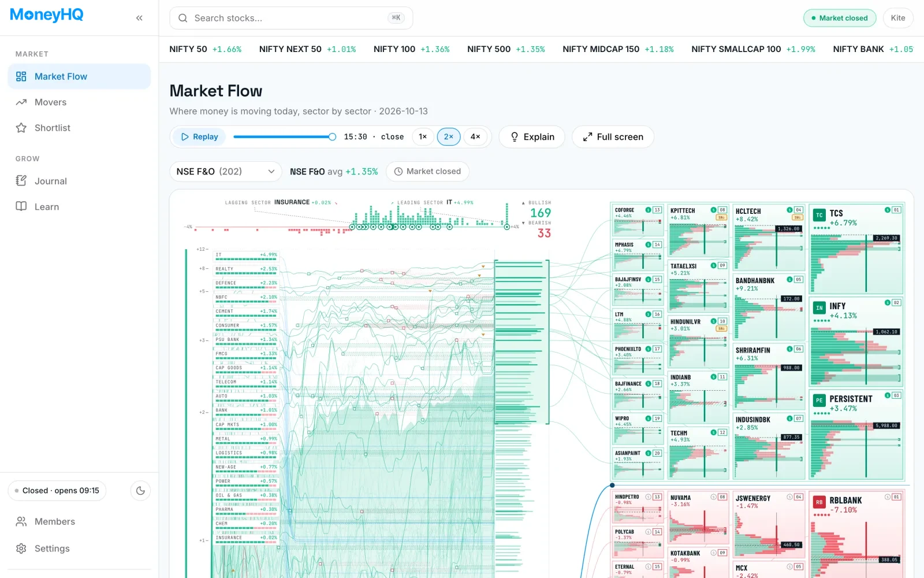The width and height of the screenshot is (924, 578).
Task: Open the Learn section
Action: [79, 207]
